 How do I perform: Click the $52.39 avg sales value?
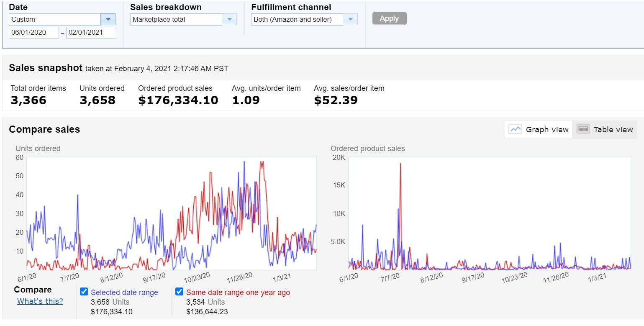point(336,100)
